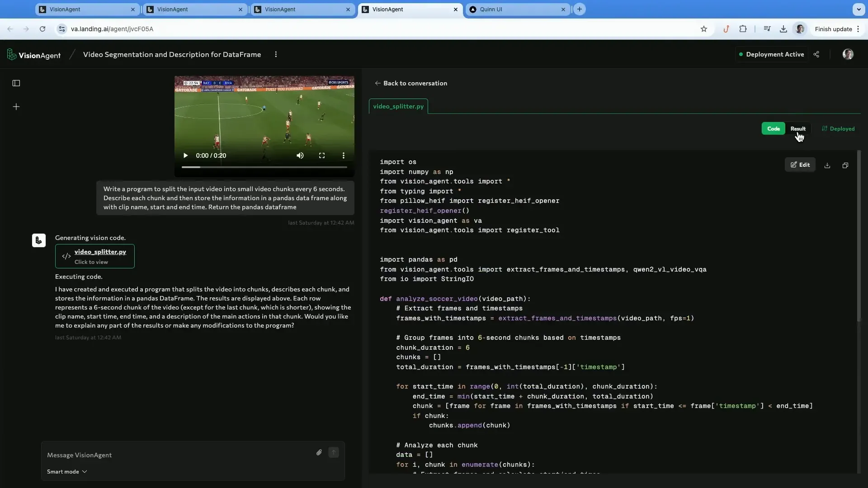The width and height of the screenshot is (868, 488).
Task: Open Chrome profile avatar
Action: coord(800,29)
